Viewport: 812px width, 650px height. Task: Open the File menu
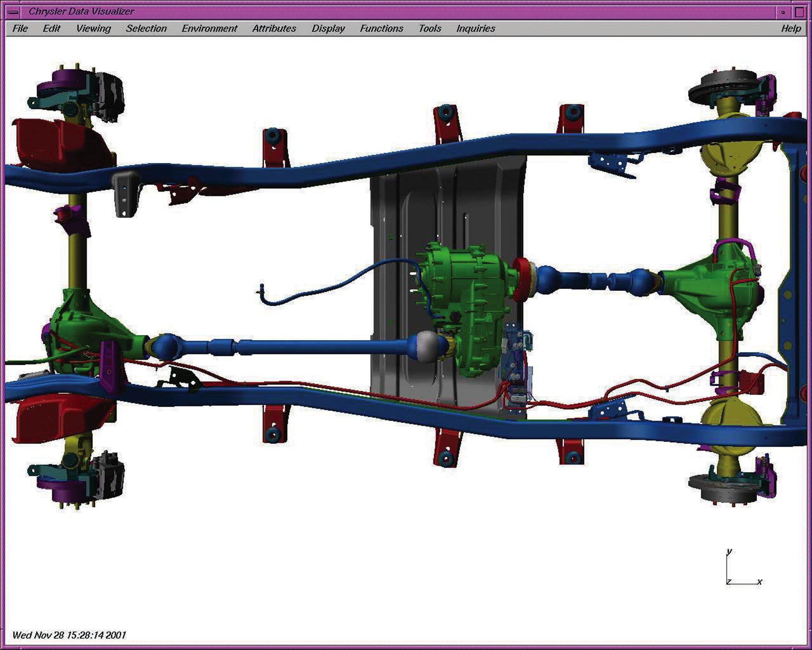click(x=20, y=29)
